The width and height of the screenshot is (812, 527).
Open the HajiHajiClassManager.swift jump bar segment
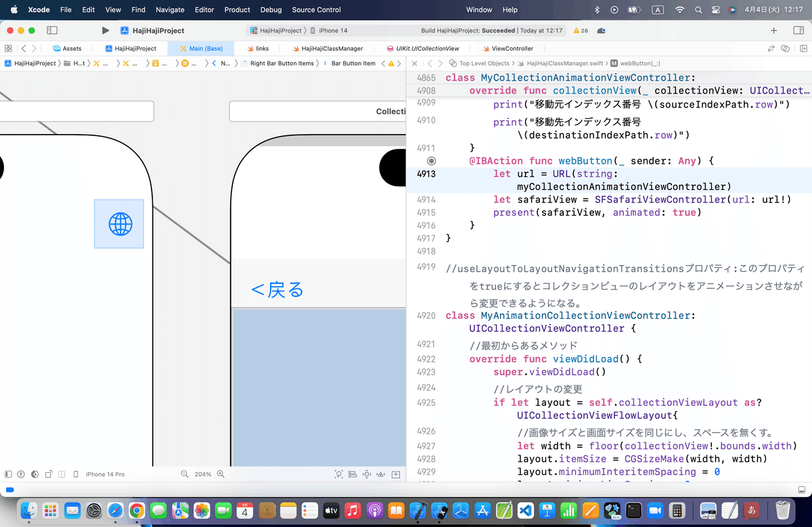(x=561, y=64)
